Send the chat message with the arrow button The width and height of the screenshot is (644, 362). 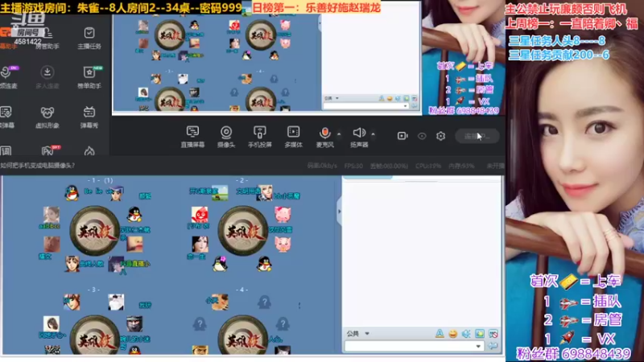(493, 347)
